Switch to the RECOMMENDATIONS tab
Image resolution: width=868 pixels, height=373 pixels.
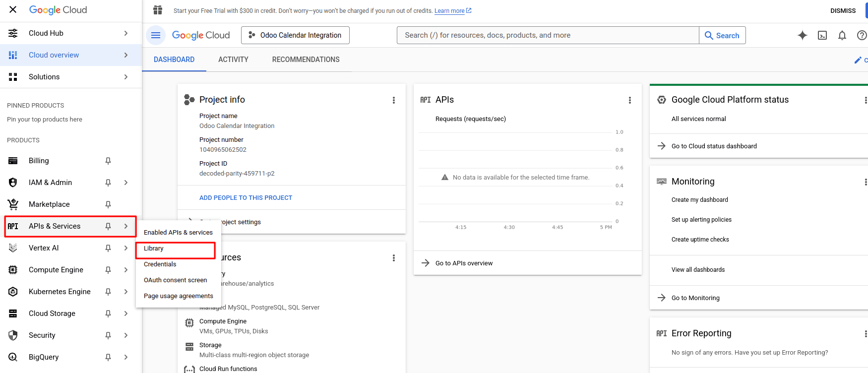click(x=306, y=60)
